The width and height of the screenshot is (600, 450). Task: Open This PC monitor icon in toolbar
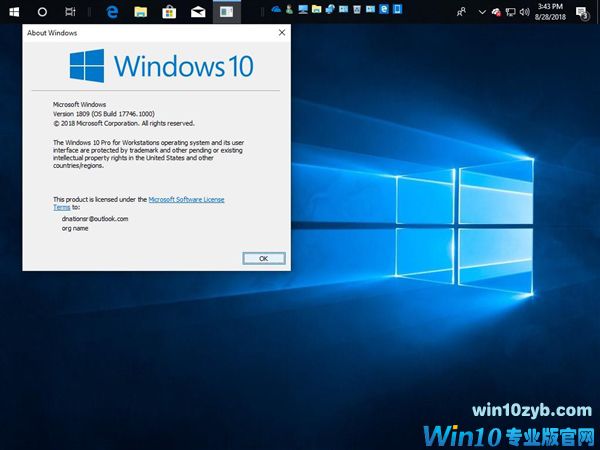303,9
